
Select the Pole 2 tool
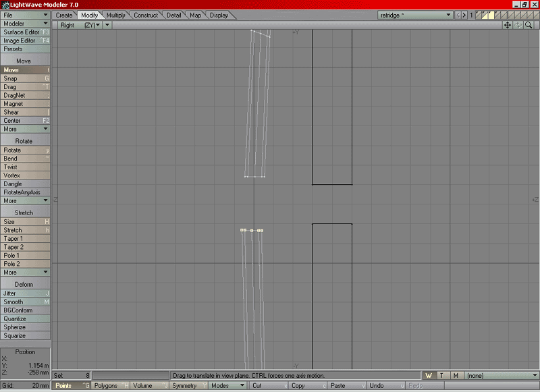[25, 264]
